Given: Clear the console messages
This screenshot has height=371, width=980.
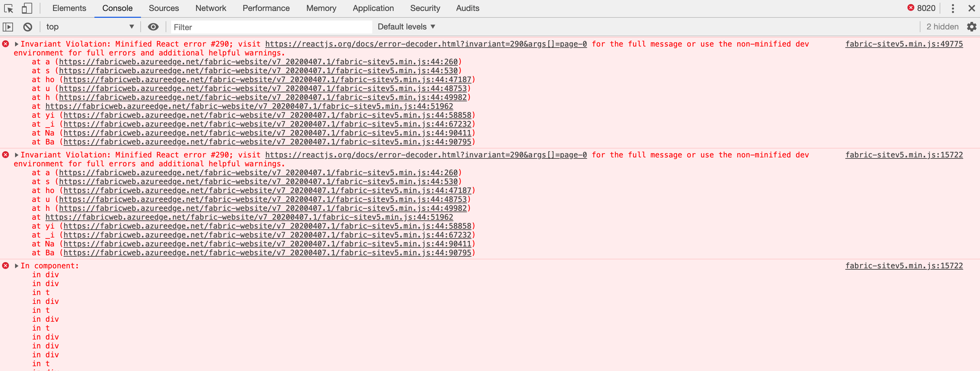Looking at the screenshot, I should 27,27.
